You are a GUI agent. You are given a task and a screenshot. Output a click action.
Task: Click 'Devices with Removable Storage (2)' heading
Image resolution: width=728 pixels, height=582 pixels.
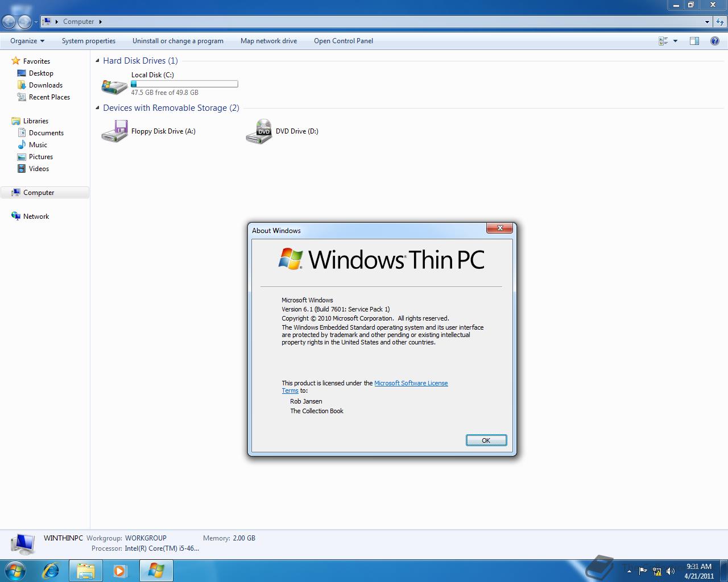171,108
